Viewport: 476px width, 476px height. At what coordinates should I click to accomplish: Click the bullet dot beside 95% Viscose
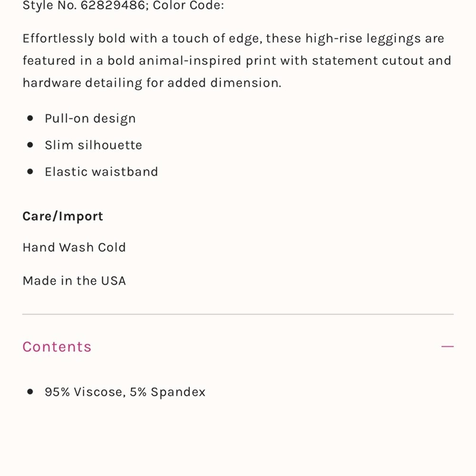[30, 392]
